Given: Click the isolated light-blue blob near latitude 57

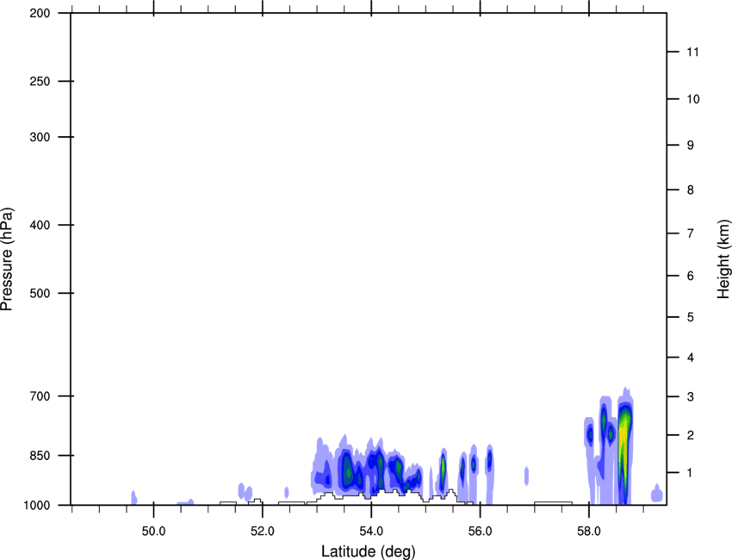Looking at the screenshot, I should tap(526, 476).
